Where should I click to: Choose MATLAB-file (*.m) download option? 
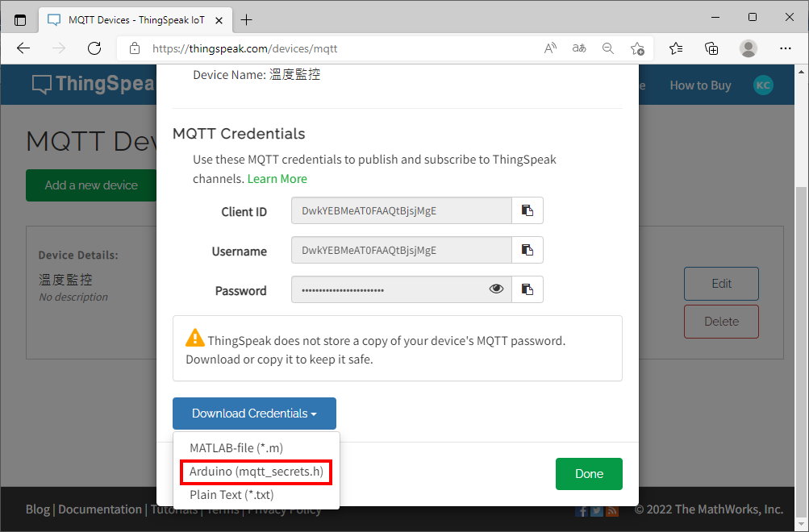tap(236, 448)
